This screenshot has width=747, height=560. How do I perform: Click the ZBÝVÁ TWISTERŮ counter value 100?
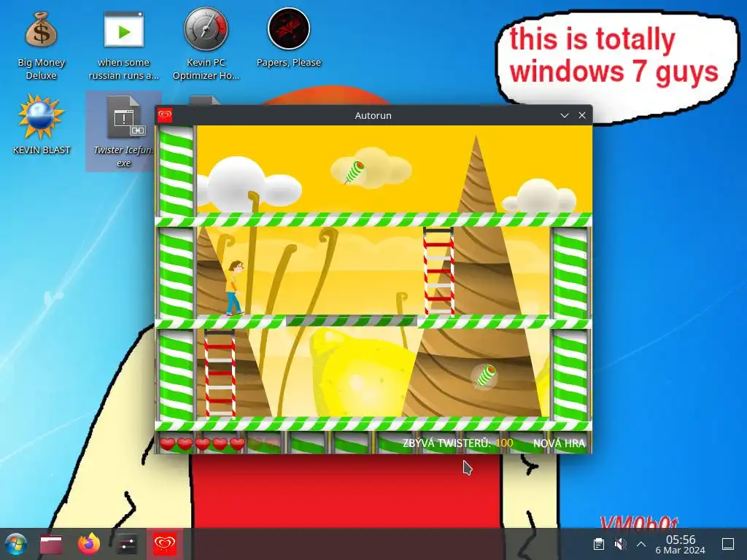[504, 443]
